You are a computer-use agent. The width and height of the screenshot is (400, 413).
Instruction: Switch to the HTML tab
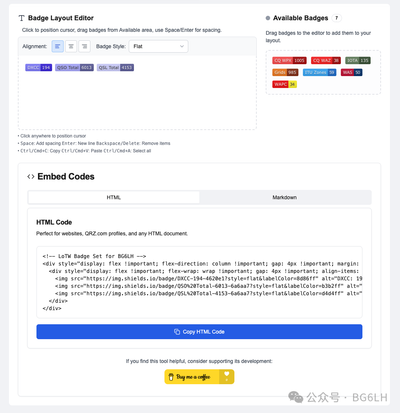[x=114, y=197]
